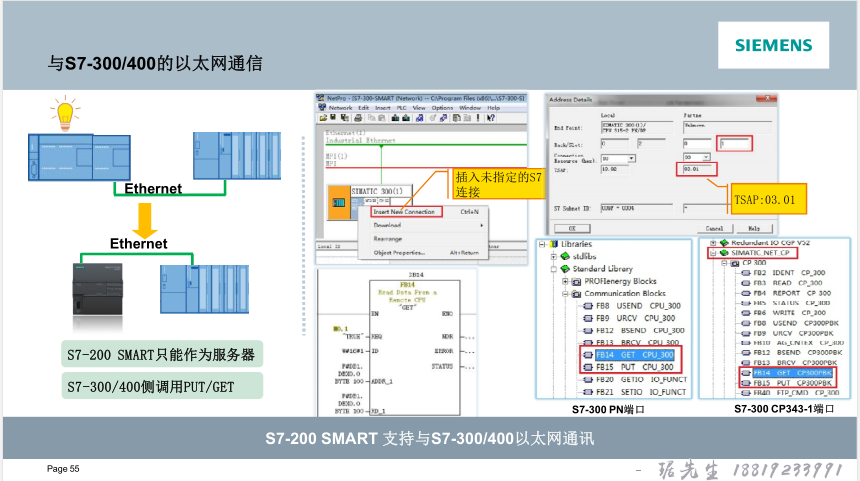Viewport: 860px width, 481px height.
Task: Click the context Help arrow icon in NetPro
Action: point(491,118)
